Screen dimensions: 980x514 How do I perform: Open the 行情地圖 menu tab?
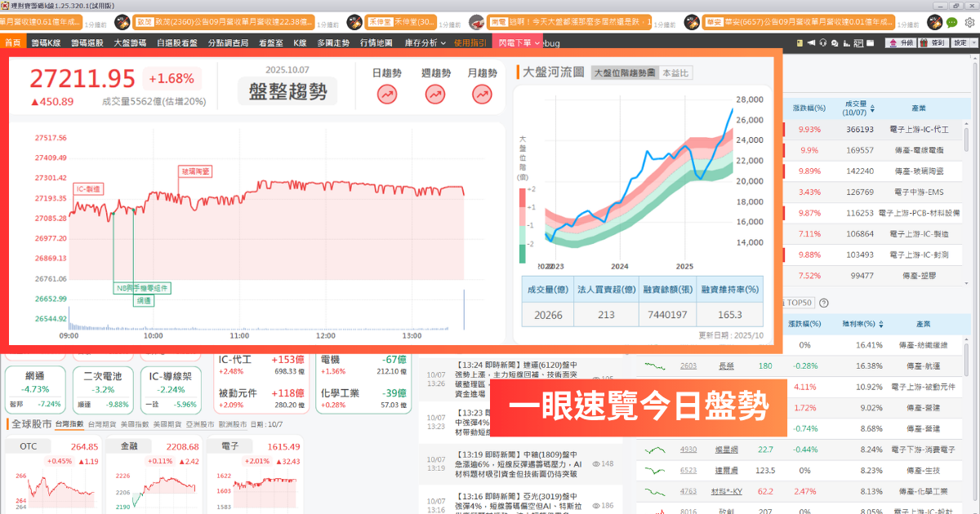point(376,42)
